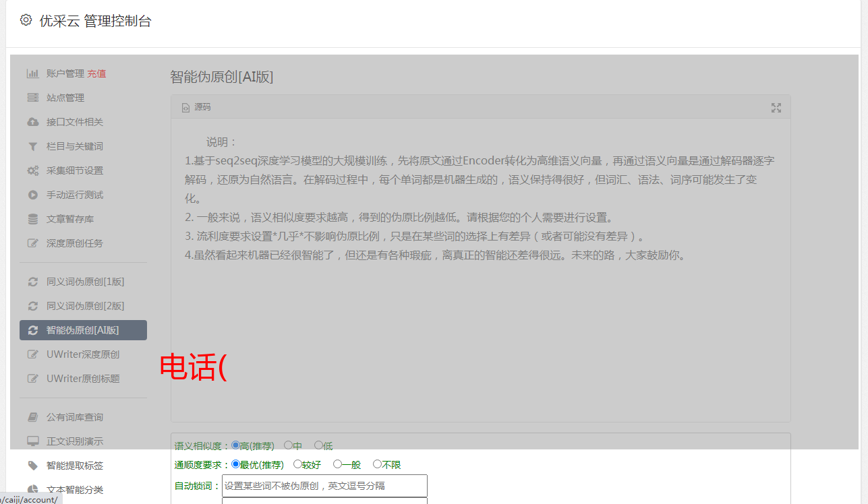Open 同义词伪原创[1版] page
Screen dimensions: 868x504
click(86, 282)
